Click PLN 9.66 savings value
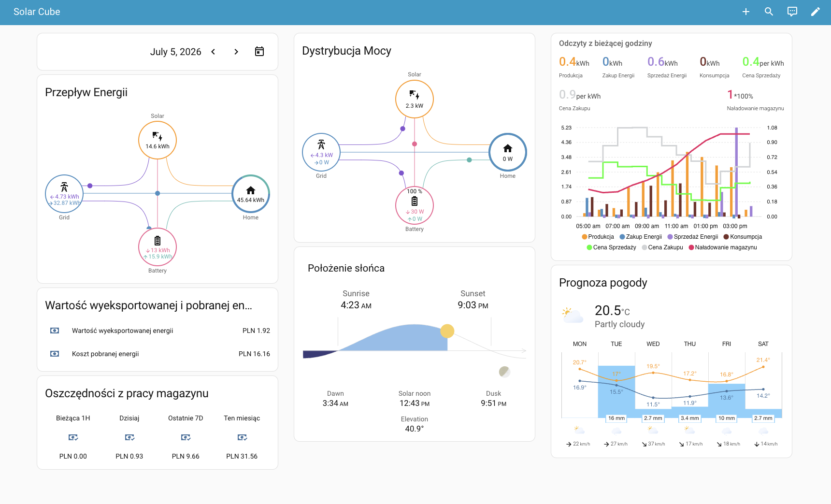The image size is (831, 504). point(186,456)
